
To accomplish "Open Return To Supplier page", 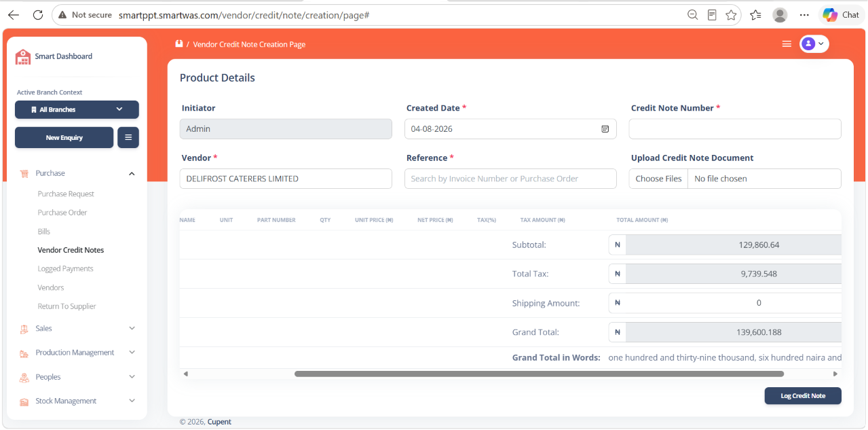I will pyautogui.click(x=67, y=306).
